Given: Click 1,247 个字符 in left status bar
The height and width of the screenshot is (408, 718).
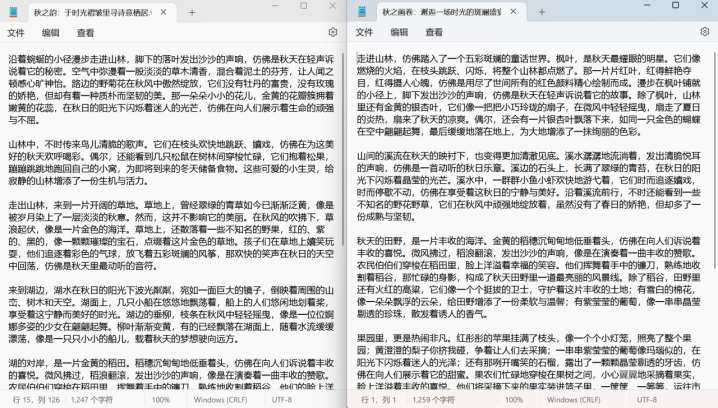Looking at the screenshot, I should coord(92,400).
